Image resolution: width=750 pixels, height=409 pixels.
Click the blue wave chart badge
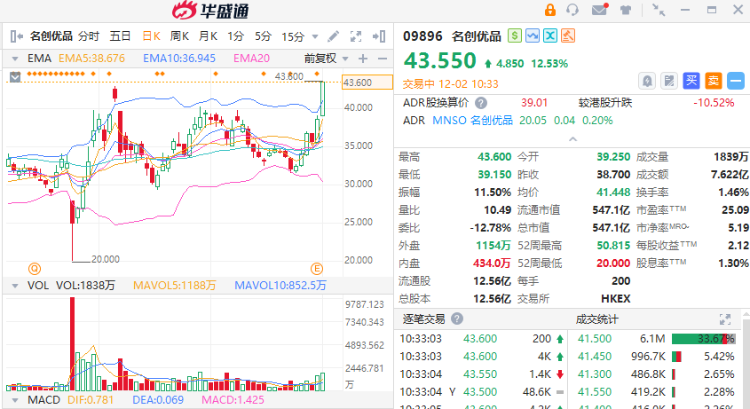[x=532, y=36]
